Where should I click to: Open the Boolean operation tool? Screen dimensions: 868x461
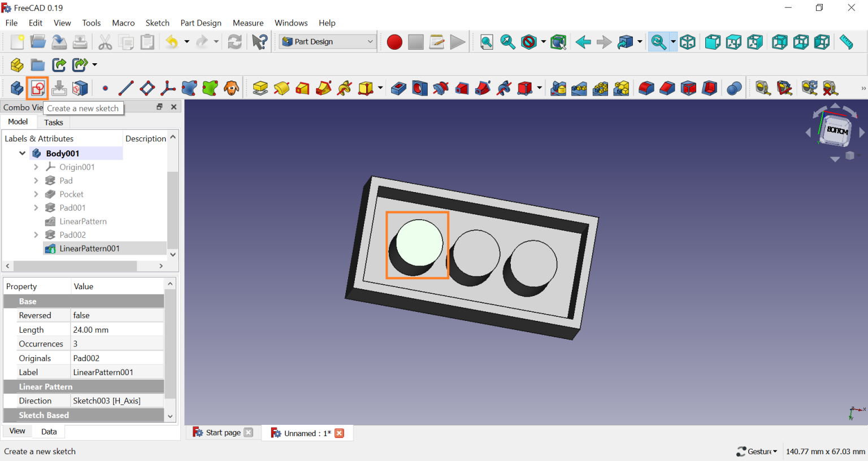tap(734, 88)
